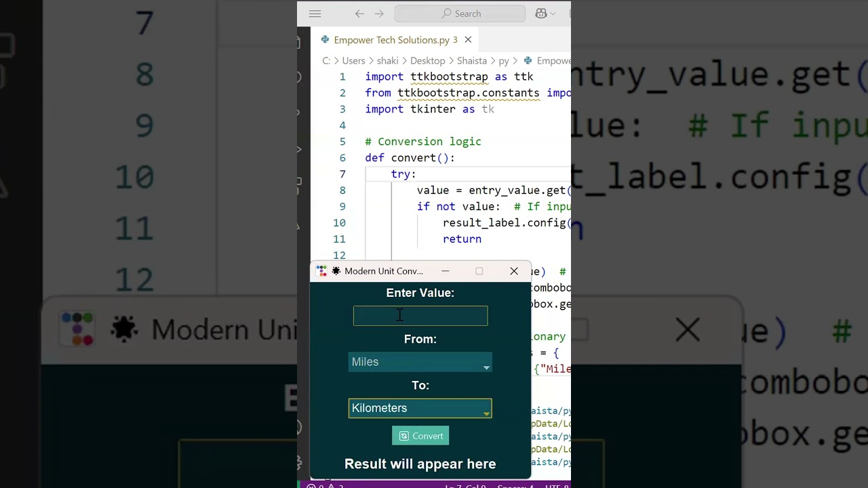868x488 pixels.
Task: Click the 'return' keyword on line 11
Action: click(x=462, y=239)
